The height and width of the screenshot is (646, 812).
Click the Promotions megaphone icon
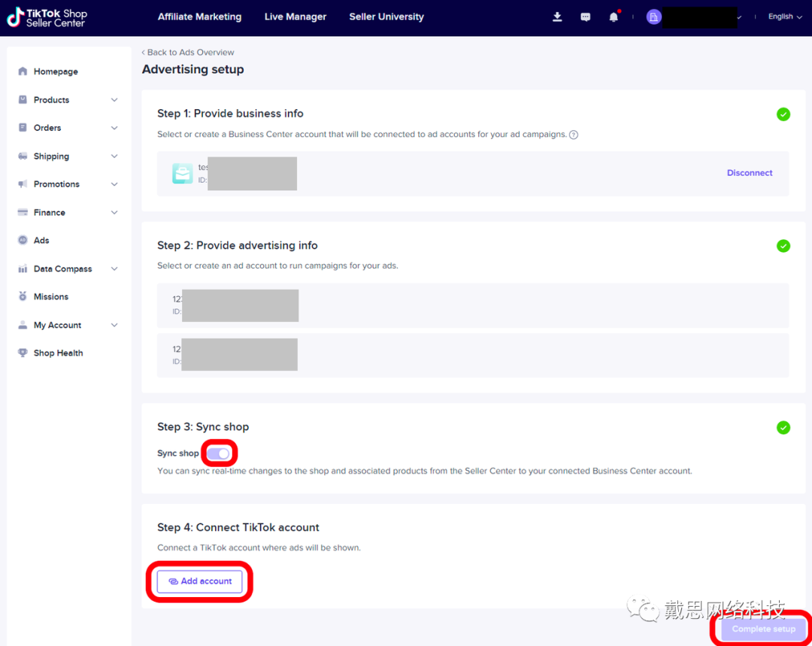pyautogui.click(x=23, y=184)
